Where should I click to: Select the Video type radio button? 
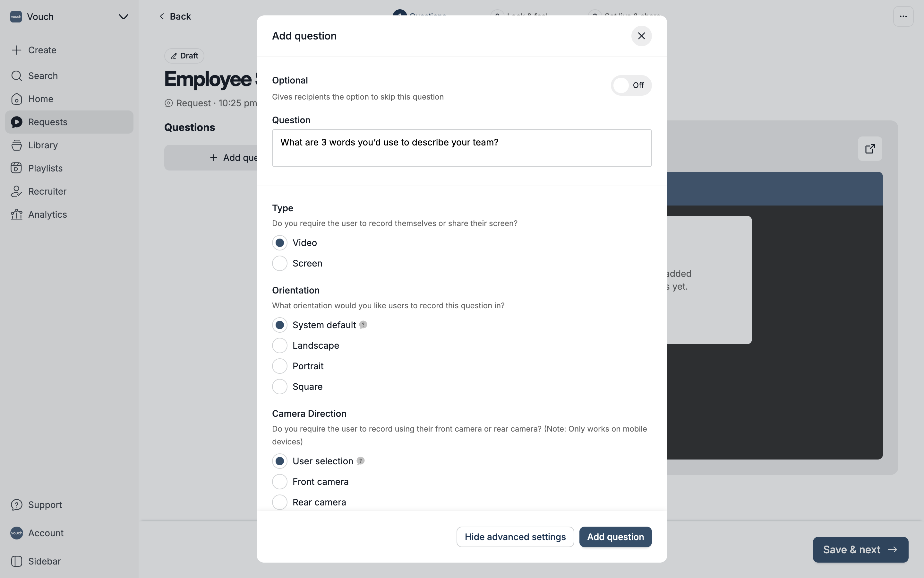click(x=279, y=243)
